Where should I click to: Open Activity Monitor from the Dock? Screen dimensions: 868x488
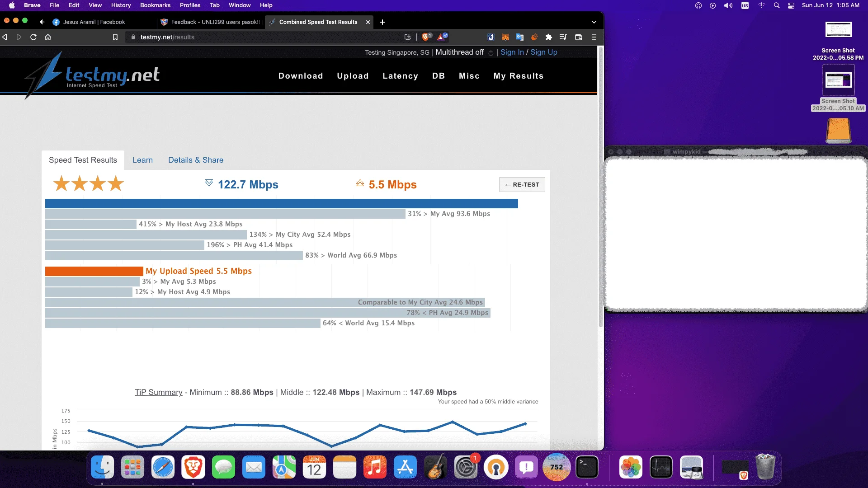click(661, 467)
